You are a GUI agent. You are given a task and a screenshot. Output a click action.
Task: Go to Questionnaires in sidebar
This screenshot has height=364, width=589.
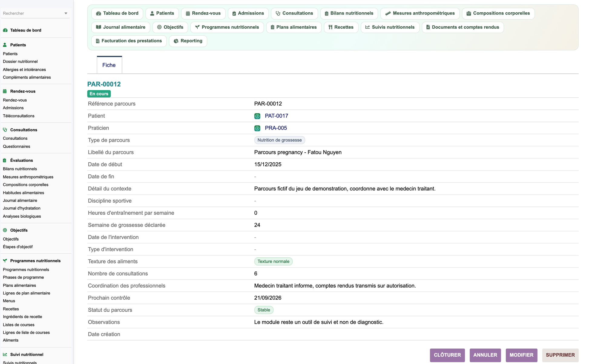pyautogui.click(x=17, y=147)
